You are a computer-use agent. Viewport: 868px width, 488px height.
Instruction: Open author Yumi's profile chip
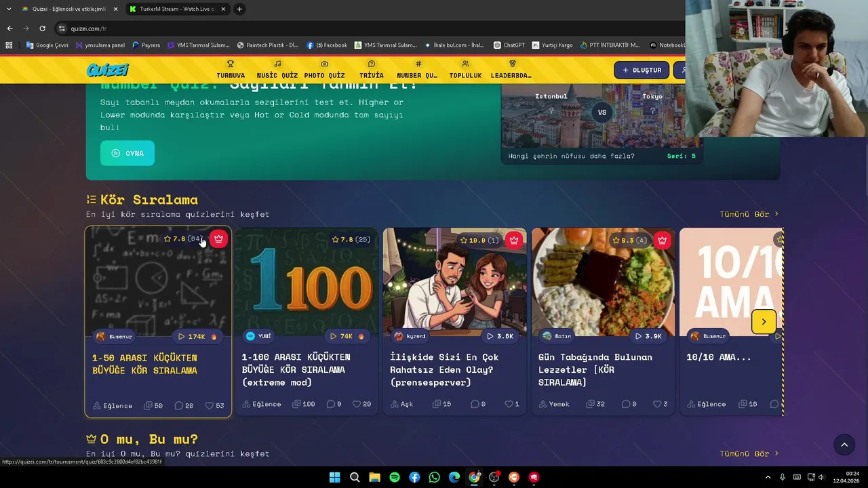pyautogui.click(x=259, y=336)
